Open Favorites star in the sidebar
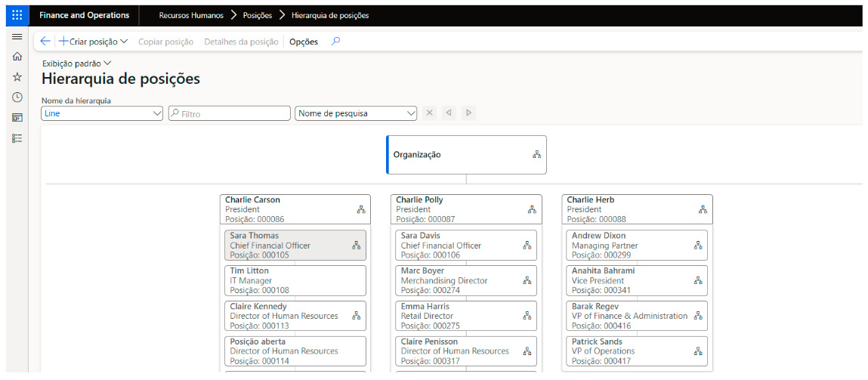868x380 pixels. pyautogui.click(x=17, y=77)
